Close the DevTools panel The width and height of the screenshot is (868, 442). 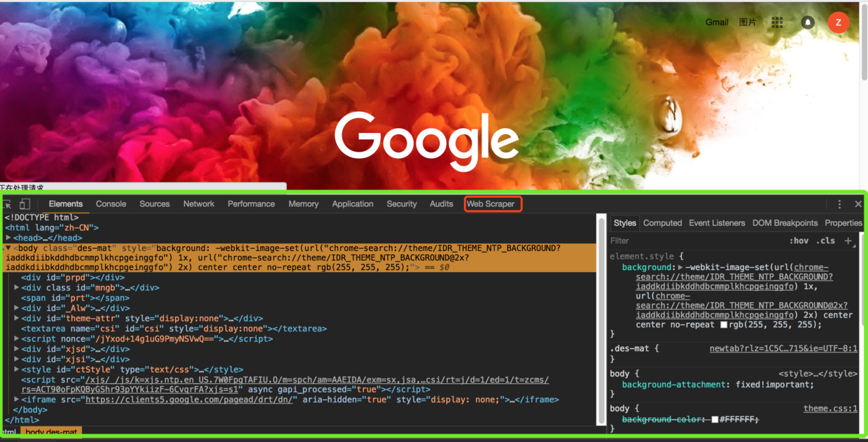pyautogui.click(x=858, y=204)
